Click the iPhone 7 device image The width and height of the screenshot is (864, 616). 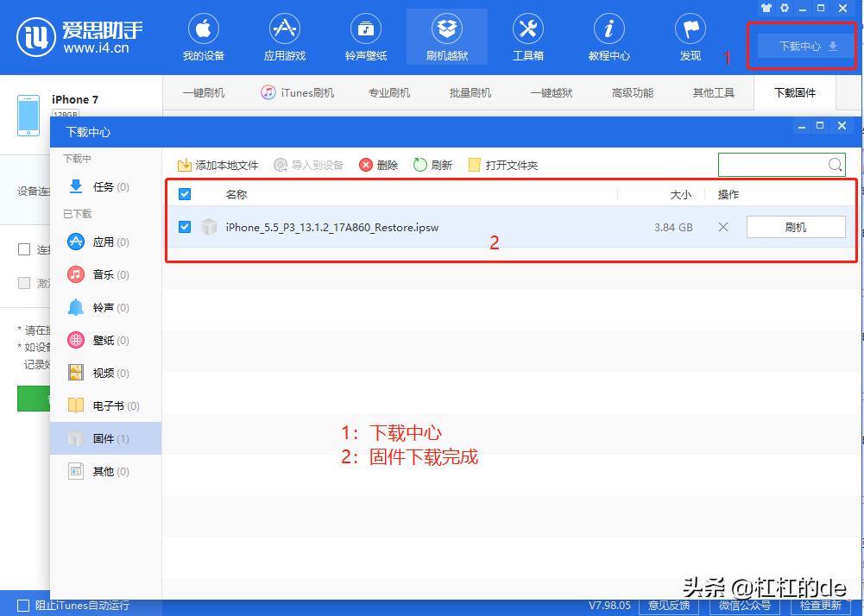28,115
